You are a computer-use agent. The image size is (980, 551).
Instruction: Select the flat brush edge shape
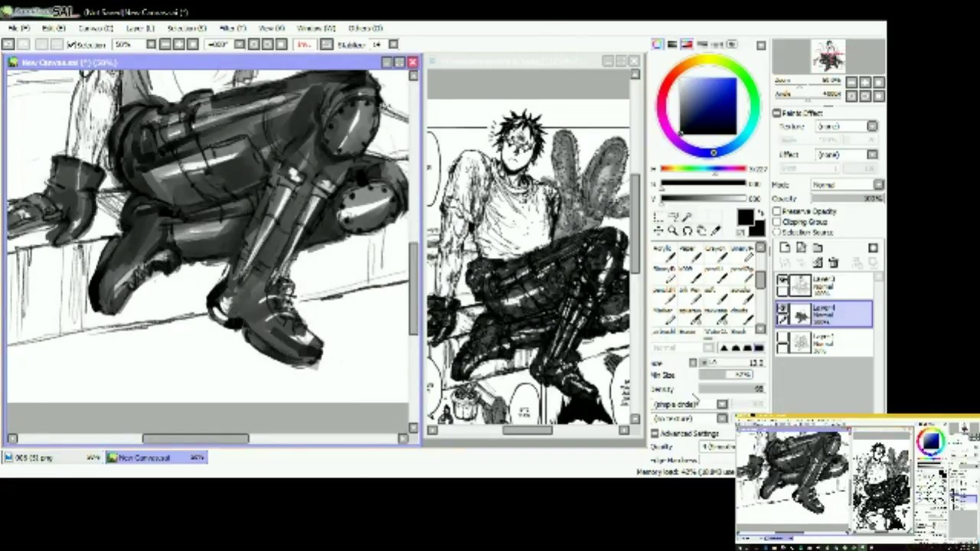[x=759, y=348]
